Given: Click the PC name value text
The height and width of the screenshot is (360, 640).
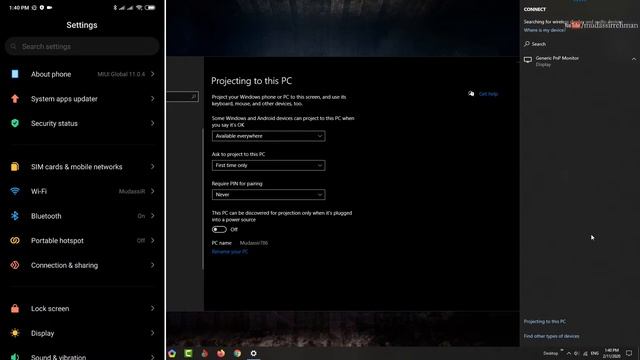Looking at the screenshot, I should click(x=254, y=243).
